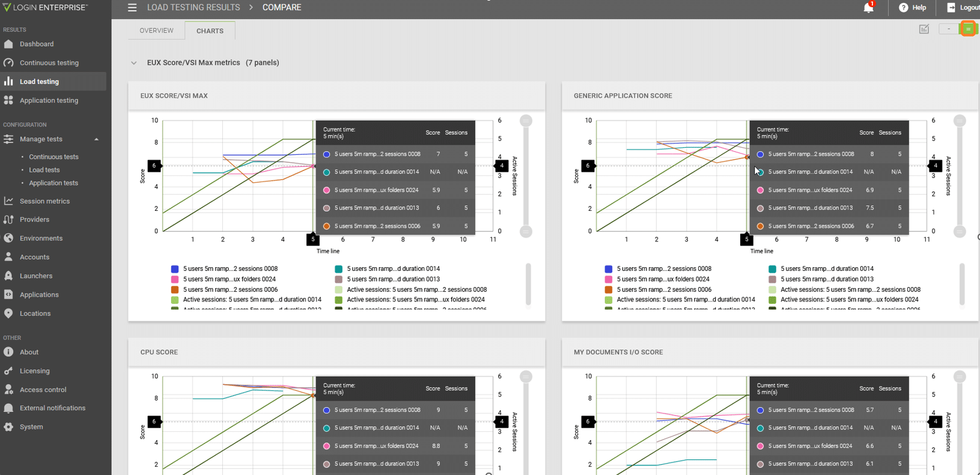Open Applications icon in sidebar

[8, 295]
